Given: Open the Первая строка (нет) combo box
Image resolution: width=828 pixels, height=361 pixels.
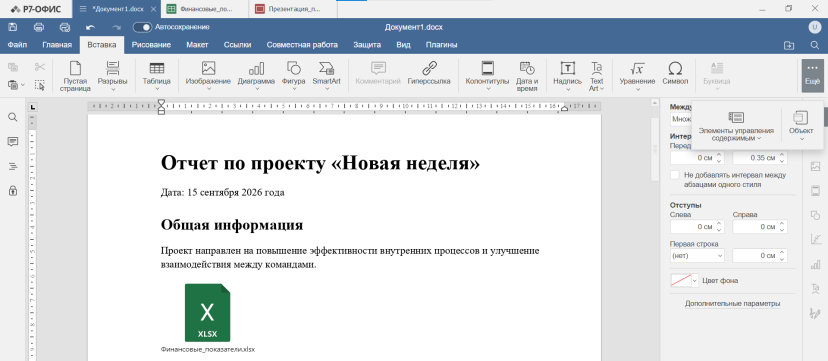Looking at the screenshot, I should [697, 255].
